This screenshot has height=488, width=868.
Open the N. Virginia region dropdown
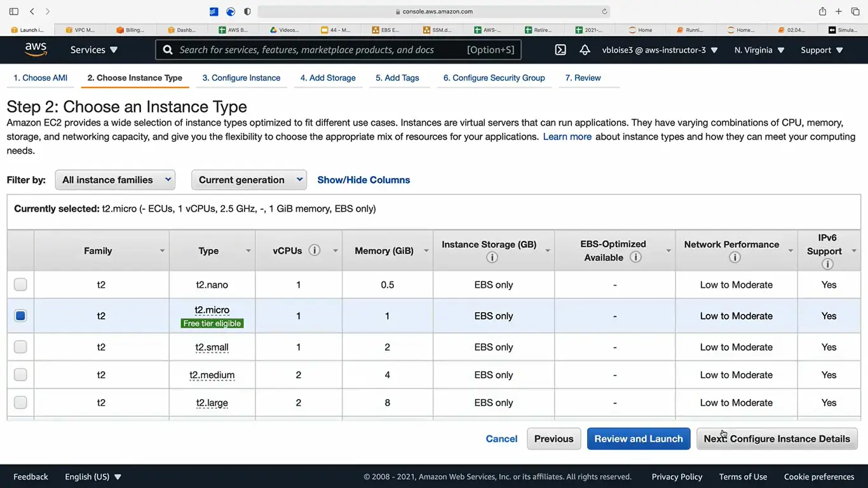(x=759, y=50)
